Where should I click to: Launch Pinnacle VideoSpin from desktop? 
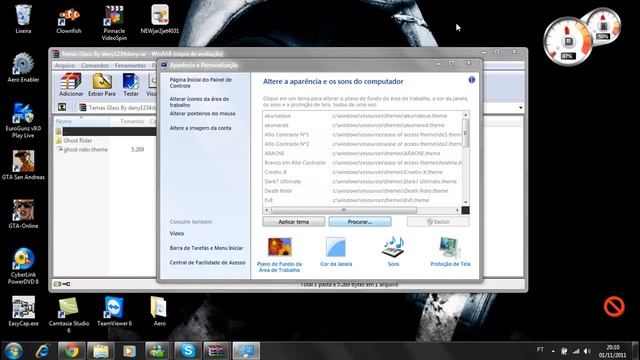click(x=114, y=22)
